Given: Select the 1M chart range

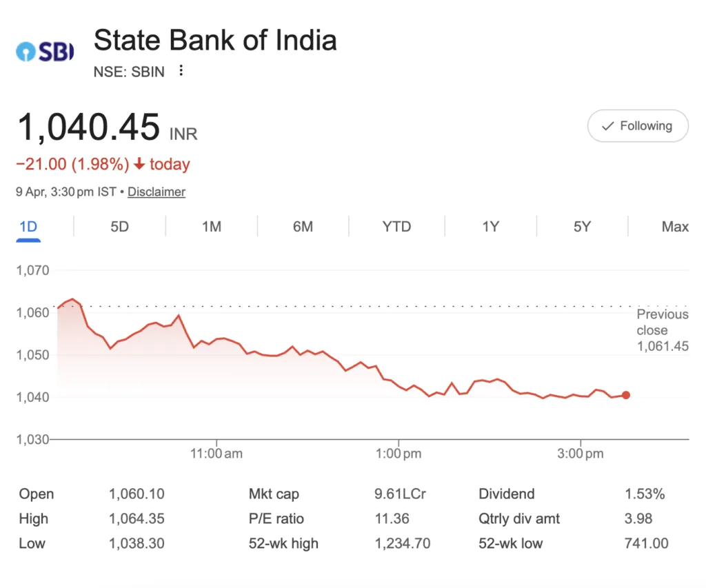Looking at the screenshot, I should coord(211,226).
